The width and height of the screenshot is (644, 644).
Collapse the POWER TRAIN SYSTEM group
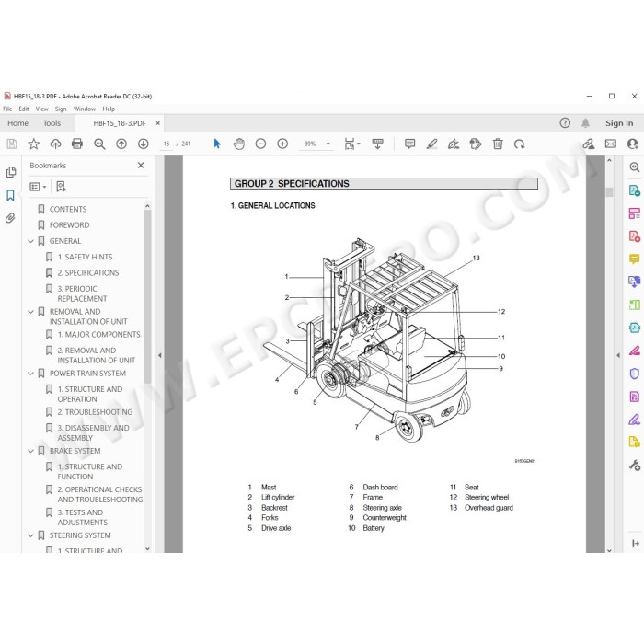pyautogui.click(x=30, y=374)
